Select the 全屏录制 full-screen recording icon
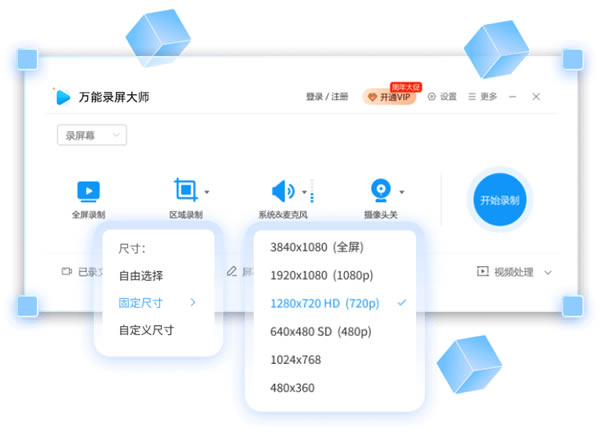Screen dimensions: 600x434 (89, 191)
